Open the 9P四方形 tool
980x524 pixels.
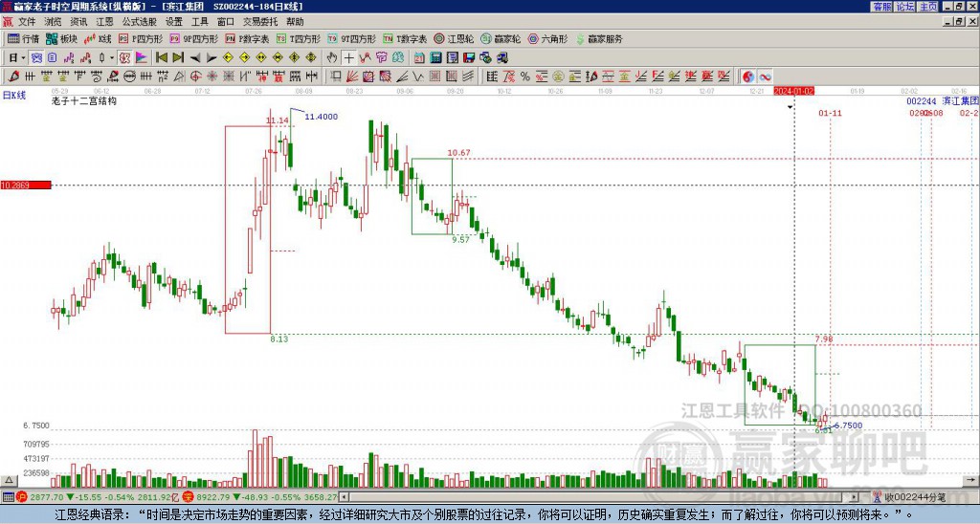tap(193, 38)
